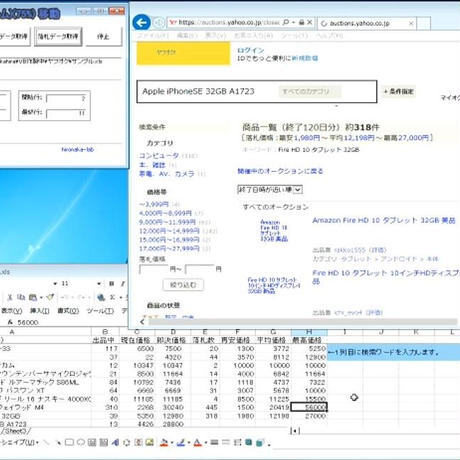Screen dimensions: 460x460
Task: Select the Sheet3 worksheet tab
Action: tap(15, 431)
